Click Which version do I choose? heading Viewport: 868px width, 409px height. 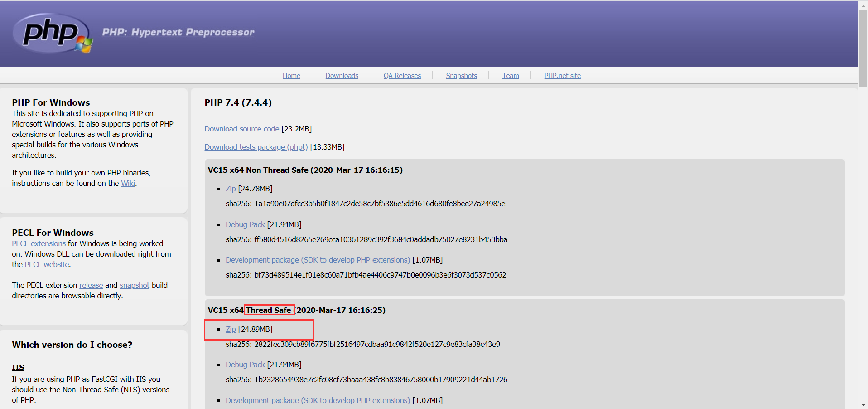tap(72, 345)
